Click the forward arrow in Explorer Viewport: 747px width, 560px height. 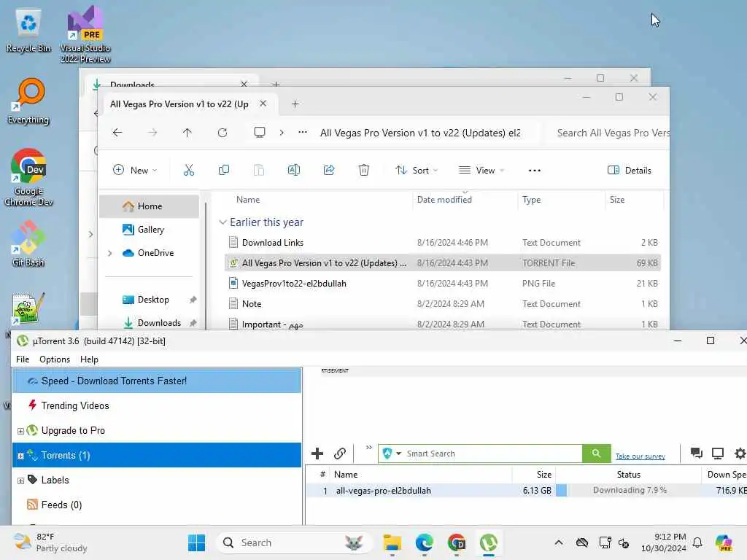coord(152,133)
